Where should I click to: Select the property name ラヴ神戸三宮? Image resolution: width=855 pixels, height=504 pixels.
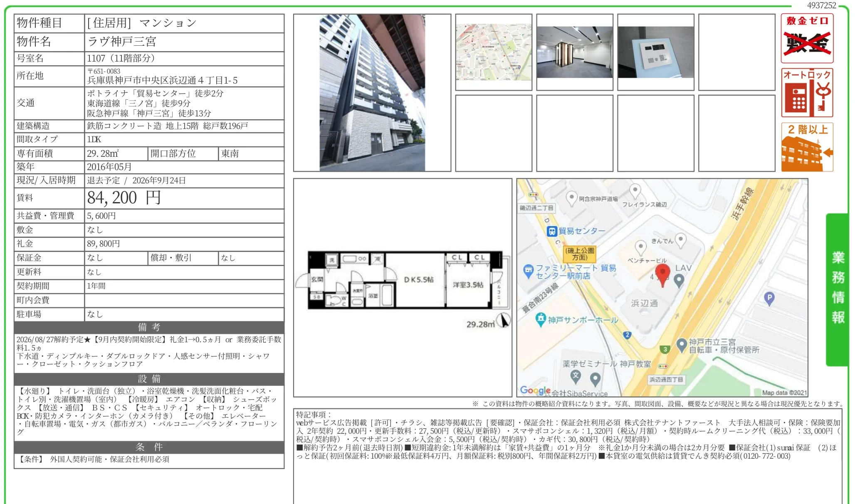click(122, 42)
